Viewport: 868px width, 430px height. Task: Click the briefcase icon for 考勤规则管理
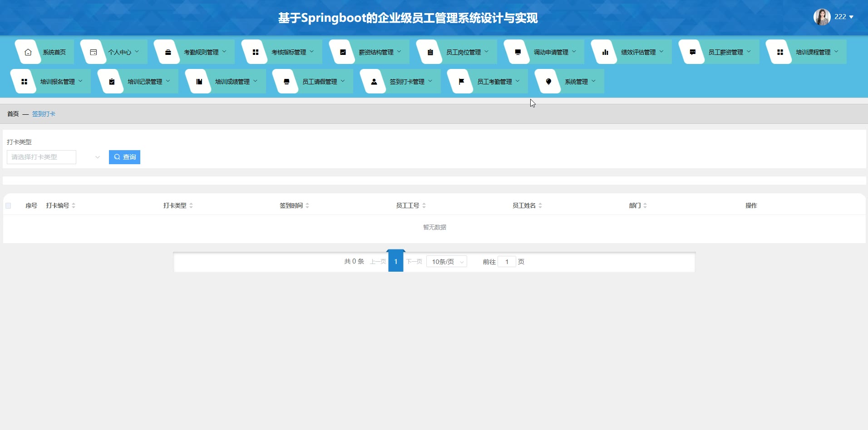(x=168, y=52)
